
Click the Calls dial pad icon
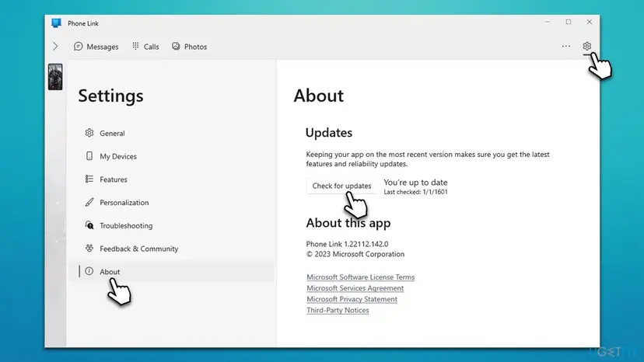135,46
